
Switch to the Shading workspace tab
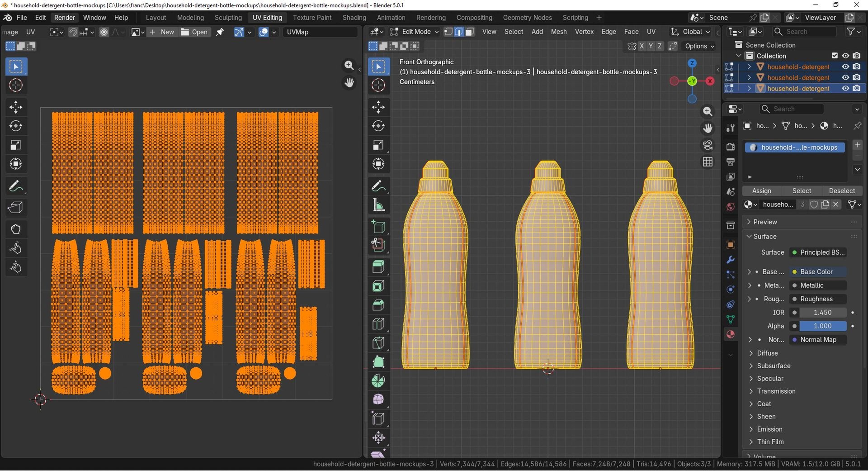tap(354, 18)
